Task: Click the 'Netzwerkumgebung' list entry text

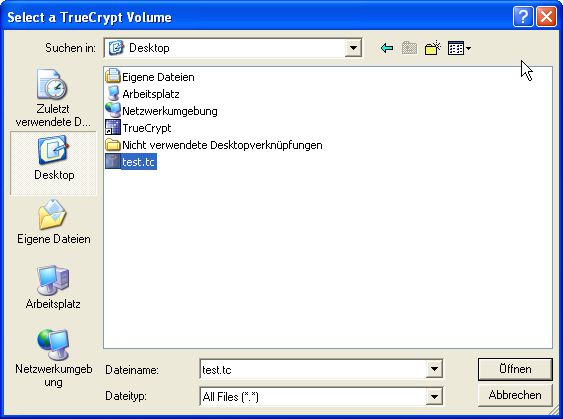Action: (x=170, y=111)
